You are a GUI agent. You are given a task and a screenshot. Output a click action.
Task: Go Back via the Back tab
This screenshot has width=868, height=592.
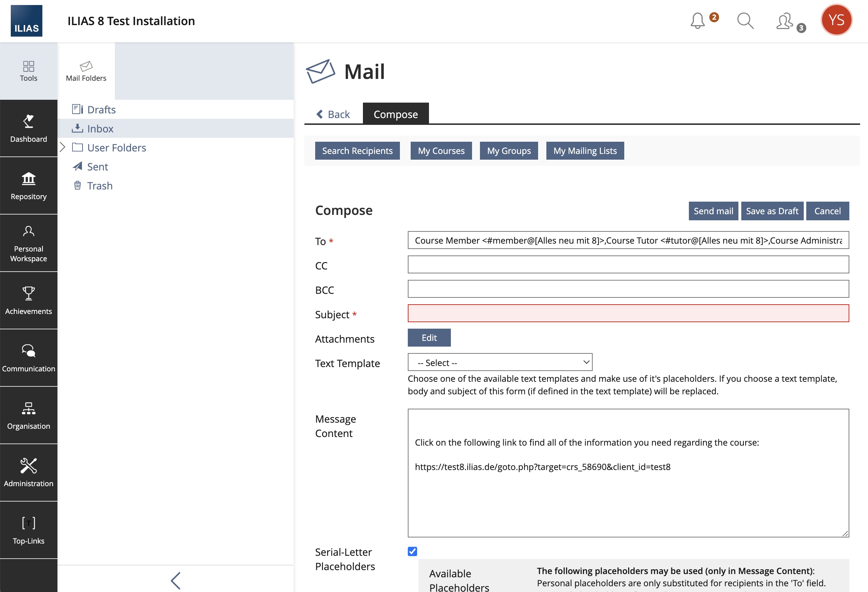pos(333,114)
